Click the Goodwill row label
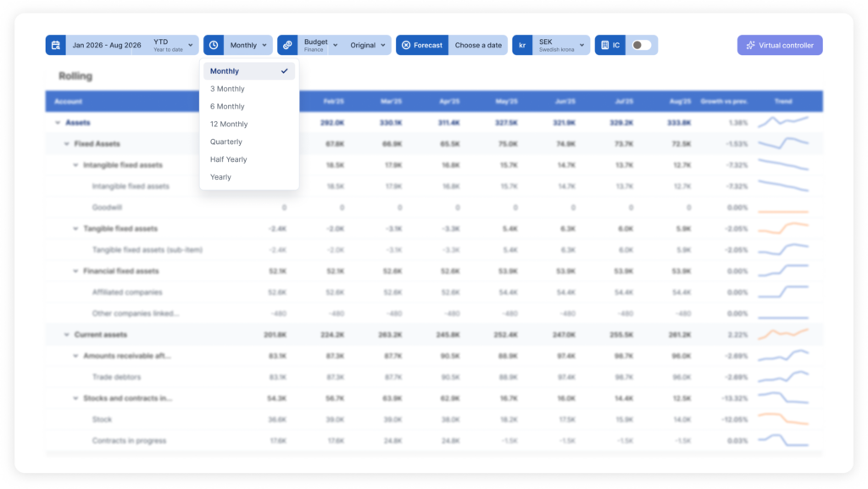 (x=107, y=208)
